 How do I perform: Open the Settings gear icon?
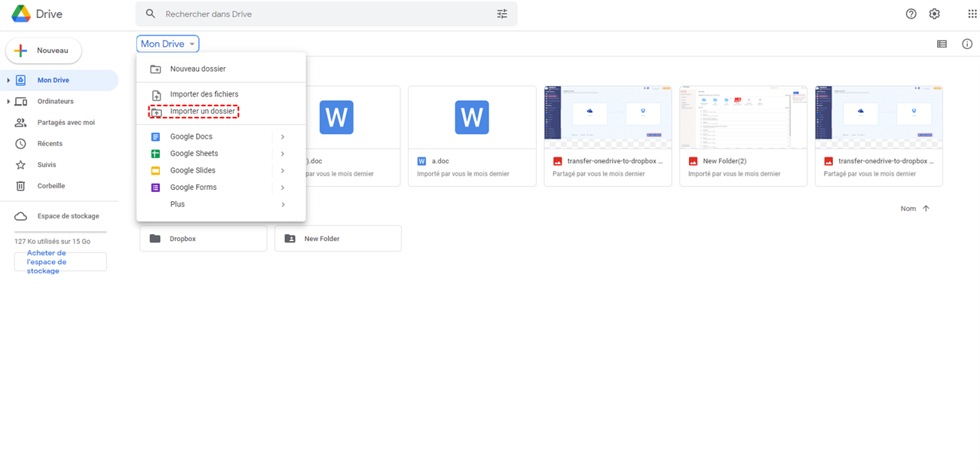(x=935, y=14)
